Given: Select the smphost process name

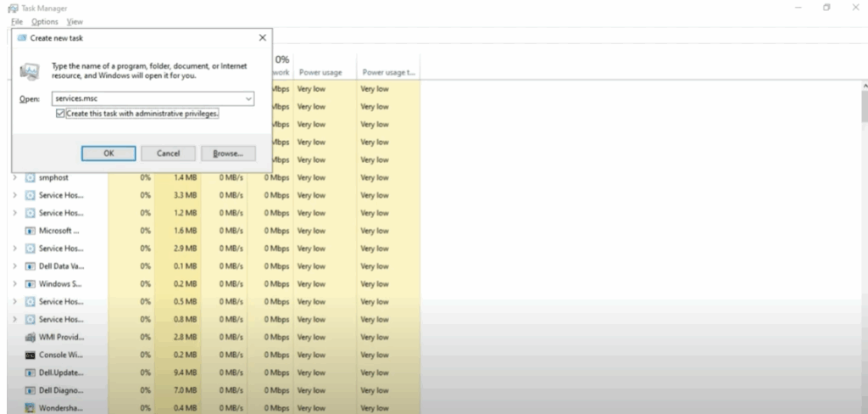Looking at the screenshot, I should point(53,178).
